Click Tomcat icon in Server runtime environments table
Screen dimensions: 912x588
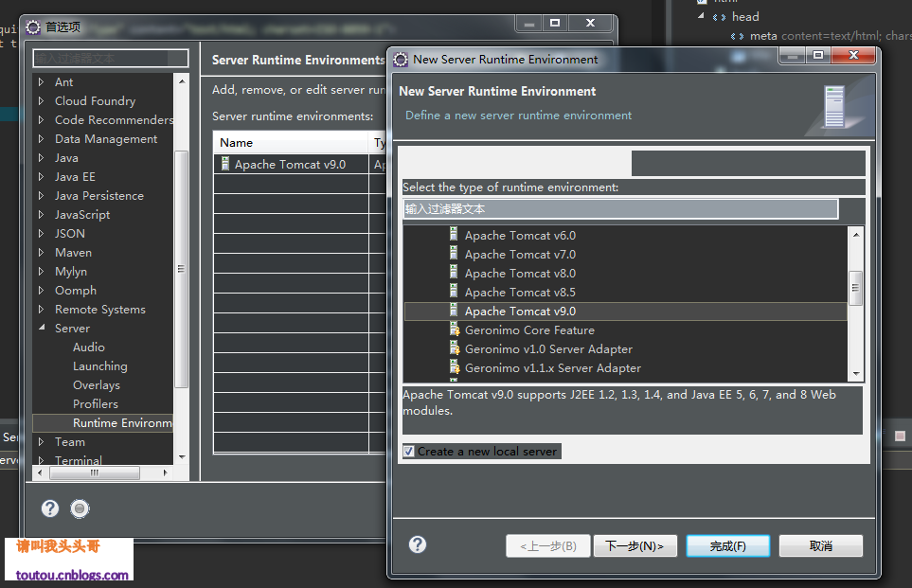point(225,164)
